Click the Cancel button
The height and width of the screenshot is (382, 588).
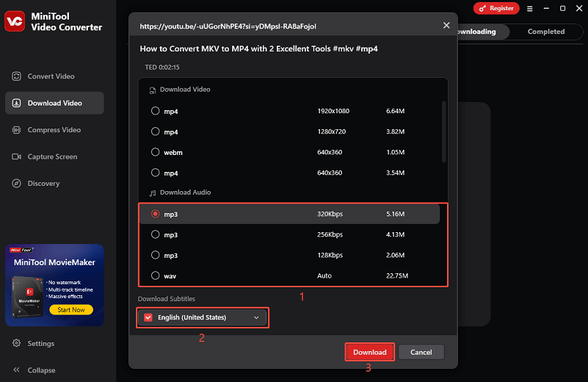pos(421,352)
